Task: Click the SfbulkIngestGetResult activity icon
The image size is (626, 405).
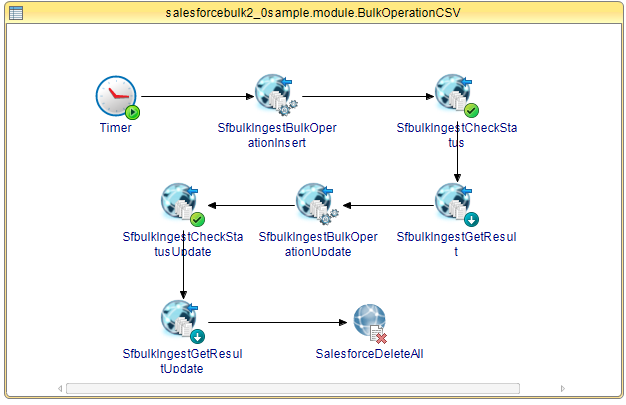Action: point(457,204)
